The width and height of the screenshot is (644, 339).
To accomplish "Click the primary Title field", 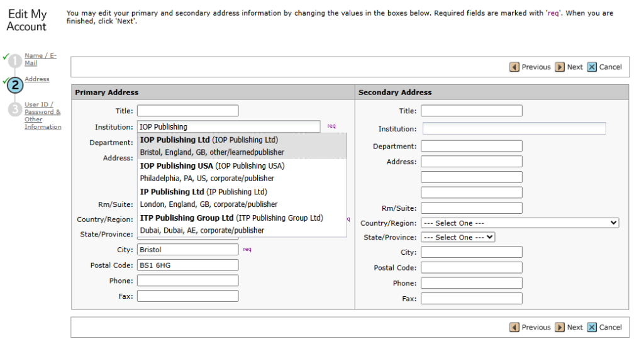I will point(187,111).
